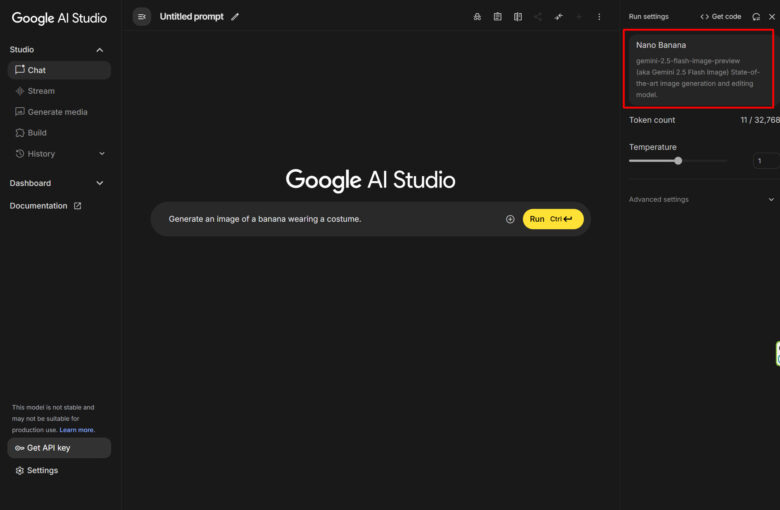Open Build in the sidebar

[x=59, y=133]
